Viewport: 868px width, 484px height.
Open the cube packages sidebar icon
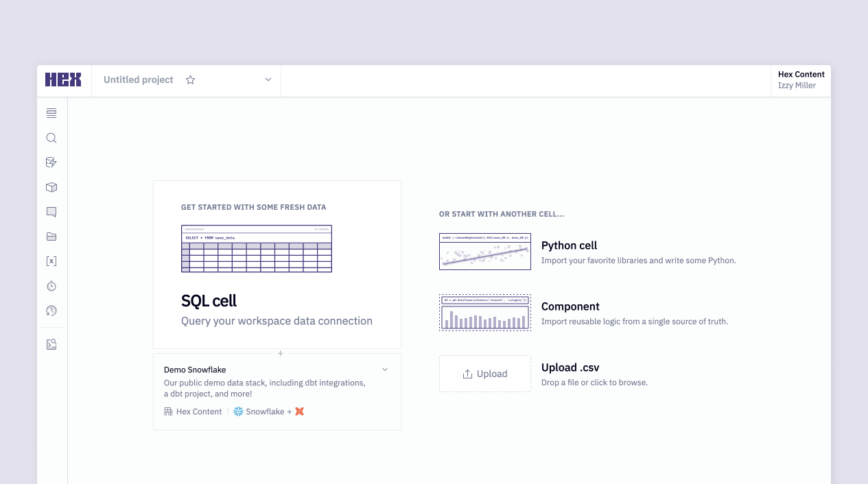[x=51, y=187]
